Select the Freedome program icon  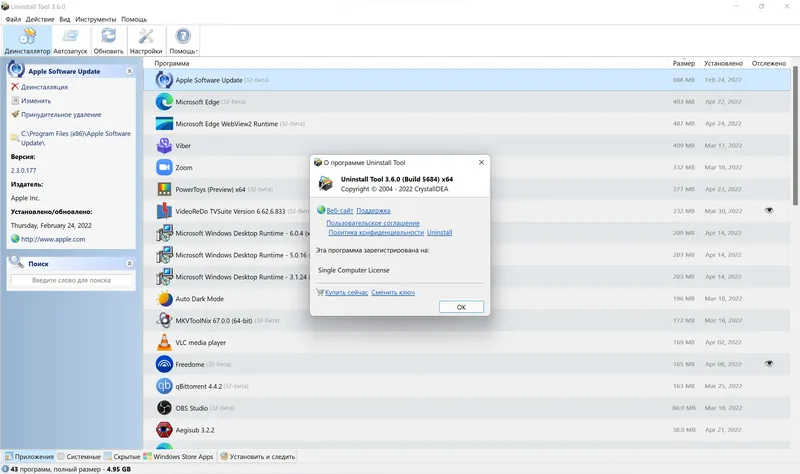click(x=164, y=364)
